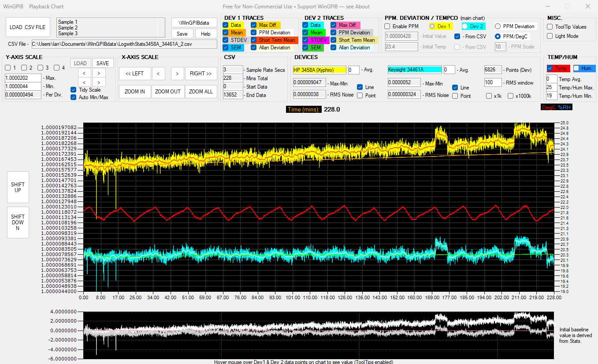598x364 pixels.
Task: Click RIGHT >> X-axis button
Action: pos(201,74)
